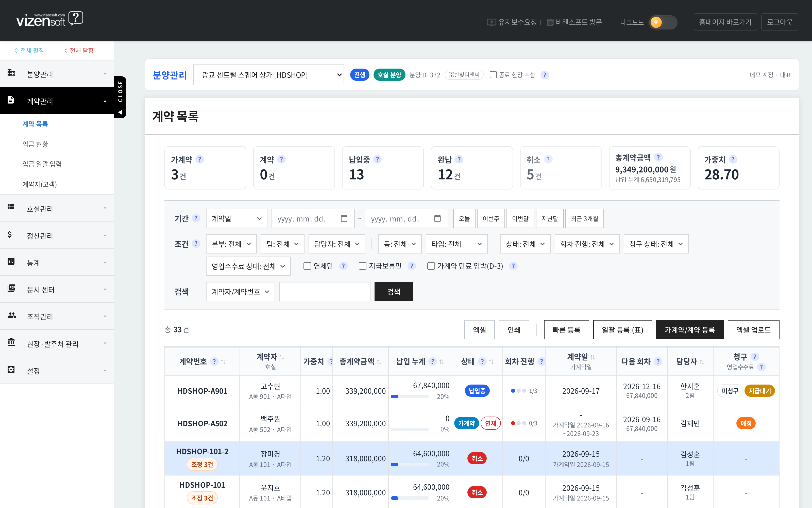Open the 상태: 전체 dropdown
Screen dimensions: 812x508
(x=525, y=244)
